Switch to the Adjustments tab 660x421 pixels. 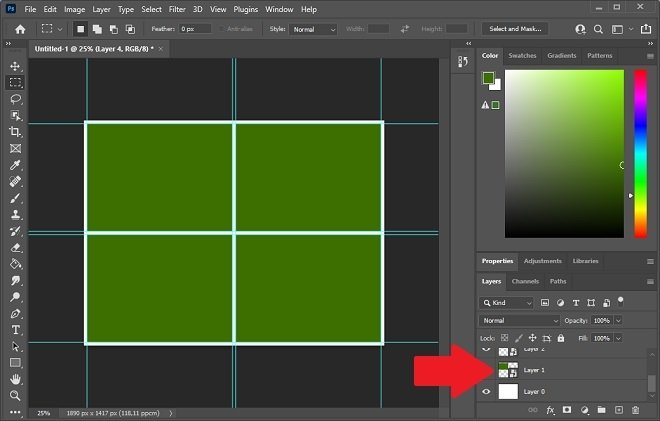(x=543, y=261)
